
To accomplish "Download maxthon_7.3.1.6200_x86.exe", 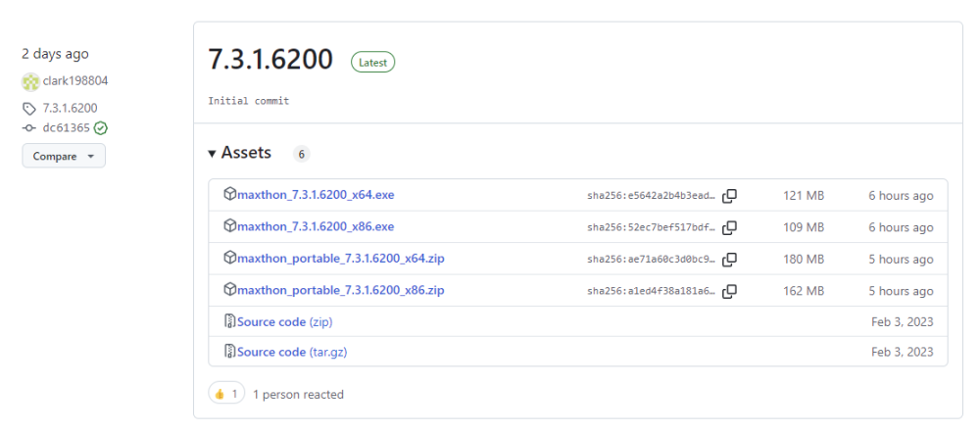I will pyautogui.click(x=316, y=226).
